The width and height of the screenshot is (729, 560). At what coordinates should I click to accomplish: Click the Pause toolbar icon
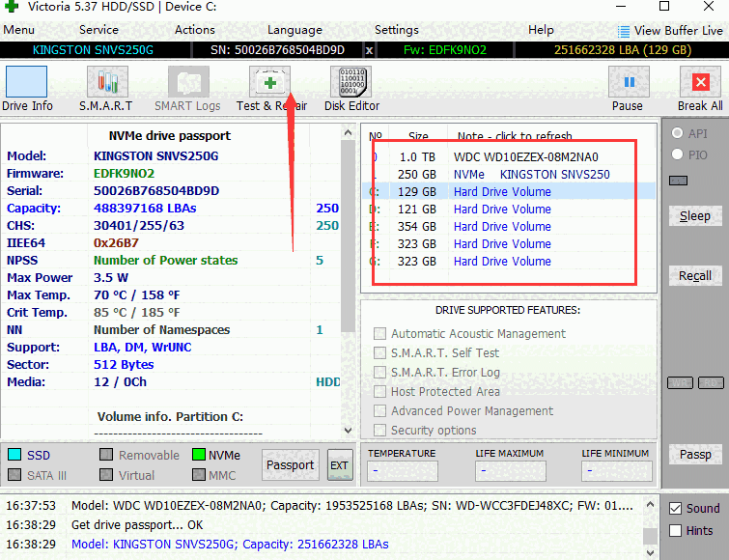tap(629, 82)
